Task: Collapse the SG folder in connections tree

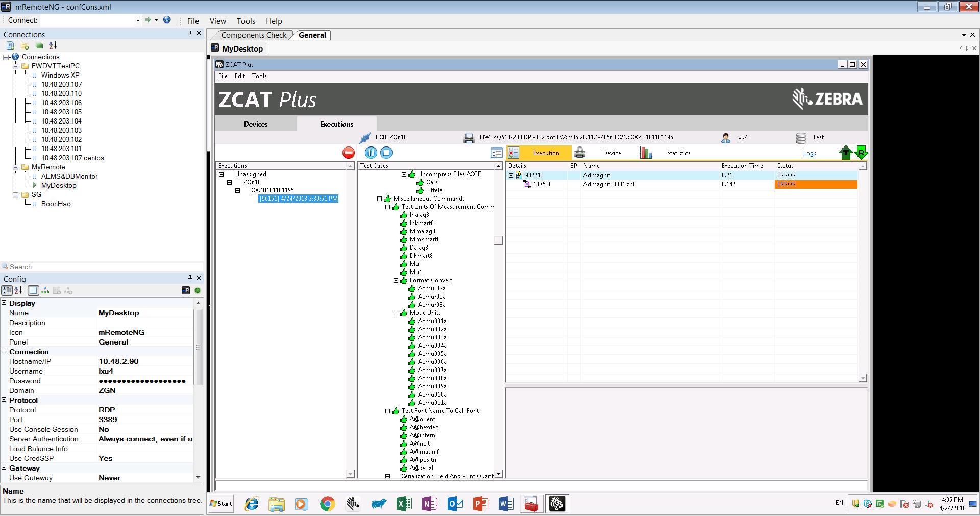Action: click(x=16, y=195)
